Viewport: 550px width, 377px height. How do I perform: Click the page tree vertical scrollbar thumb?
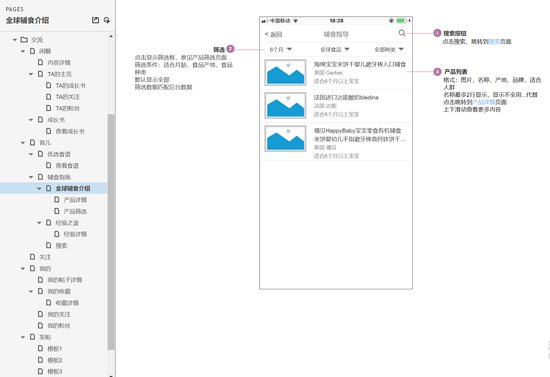111,231
